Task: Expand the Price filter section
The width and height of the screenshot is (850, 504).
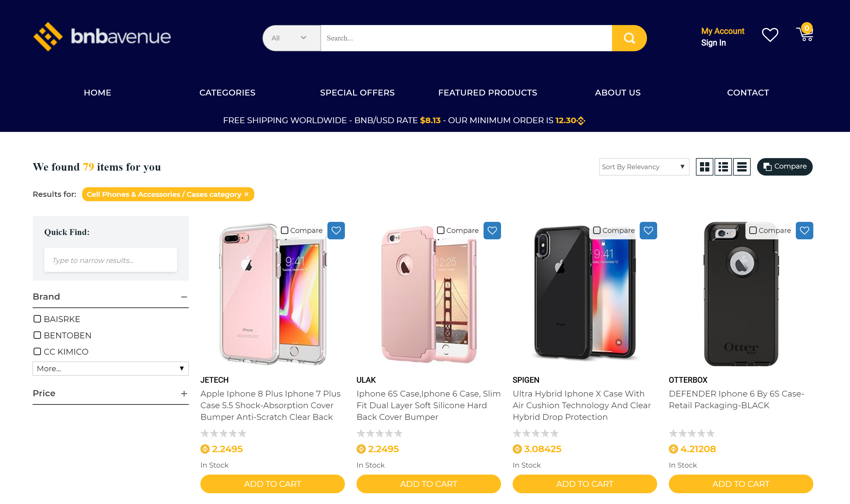Action: coord(184,394)
